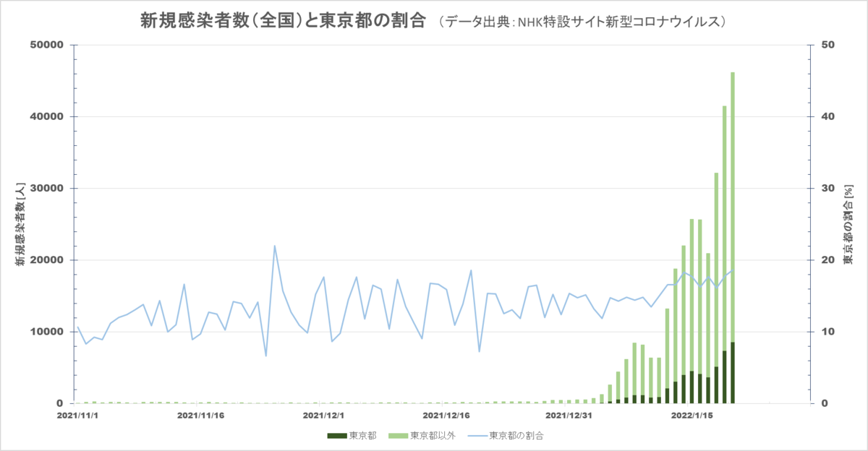Click the chart title 新規感染者数(全国)と東京都の割合

pos(284,21)
